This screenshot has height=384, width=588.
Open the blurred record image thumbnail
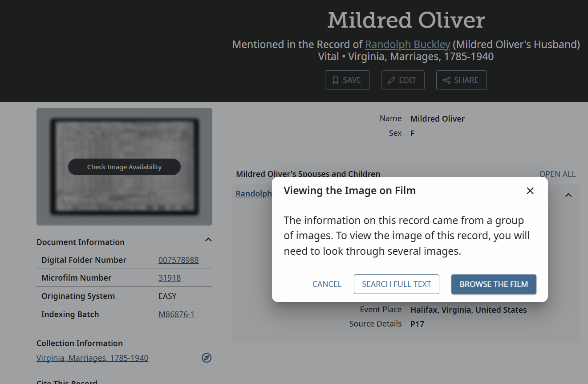tap(124, 167)
